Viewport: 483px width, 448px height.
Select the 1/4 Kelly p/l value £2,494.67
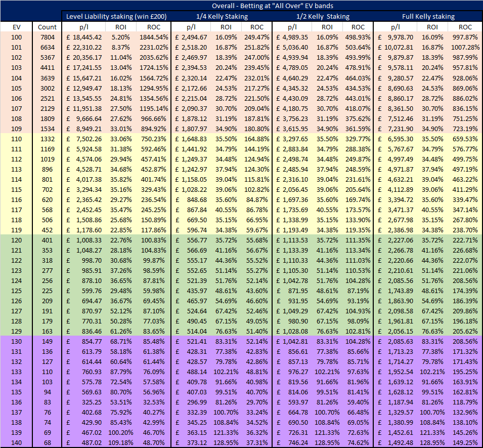[191, 37]
